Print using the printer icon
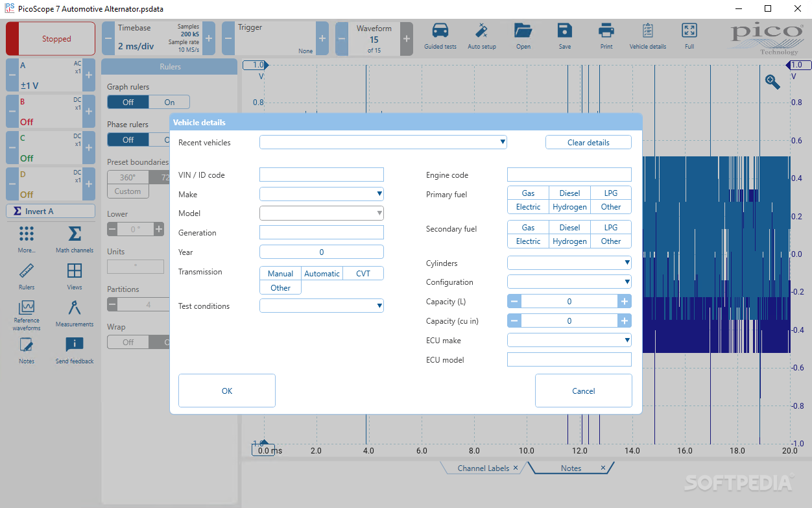The image size is (812, 508). tap(606, 30)
